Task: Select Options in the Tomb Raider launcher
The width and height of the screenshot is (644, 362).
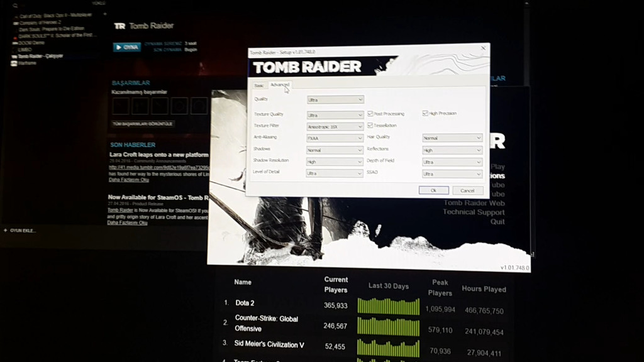Action: tap(497, 176)
